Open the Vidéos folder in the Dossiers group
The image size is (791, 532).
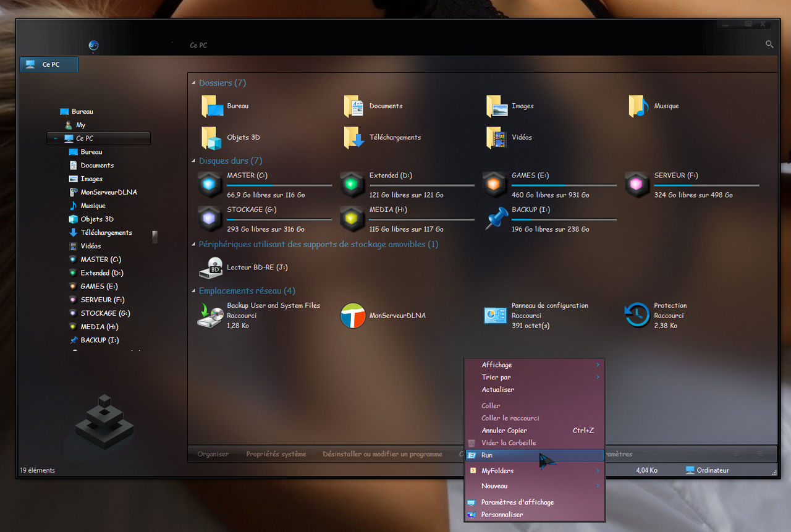(x=497, y=138)
